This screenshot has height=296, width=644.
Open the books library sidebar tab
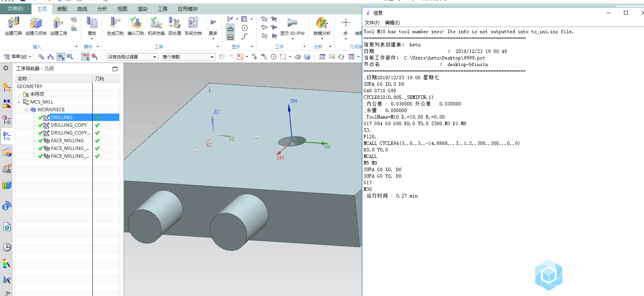[x=7, y=185]
